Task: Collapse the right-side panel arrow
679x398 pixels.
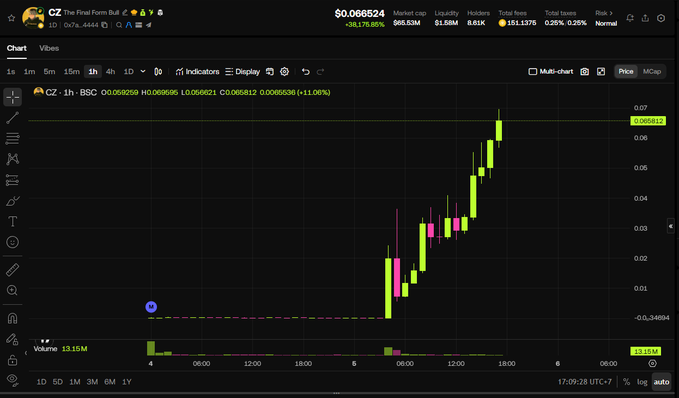Action: tap(671, 226)
